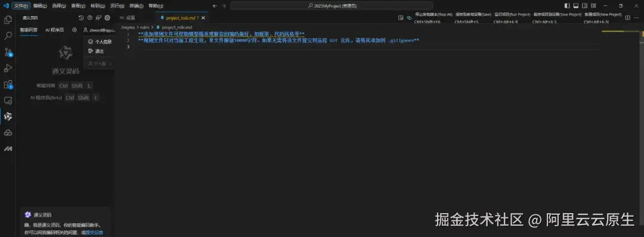
Task: Open chat history clock icon in Lingma panel
Action: pyautogui.click(x=81, y=18)
